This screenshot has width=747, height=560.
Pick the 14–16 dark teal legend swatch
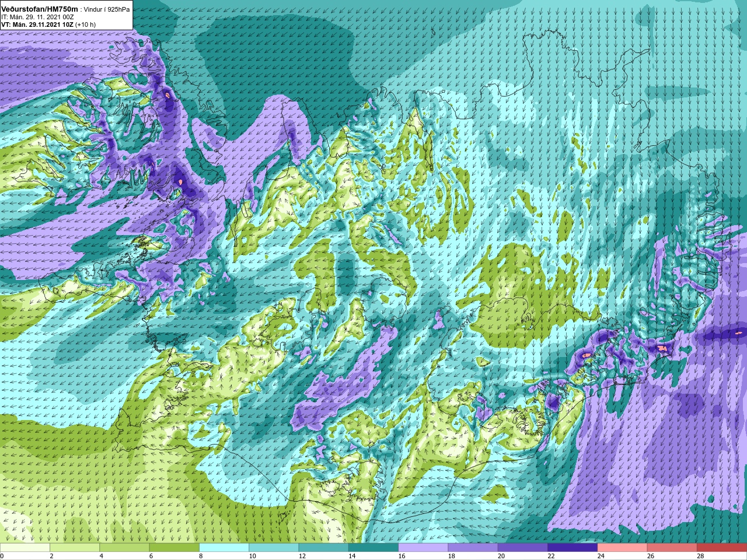pyautogui.click(x=373, y=548)
